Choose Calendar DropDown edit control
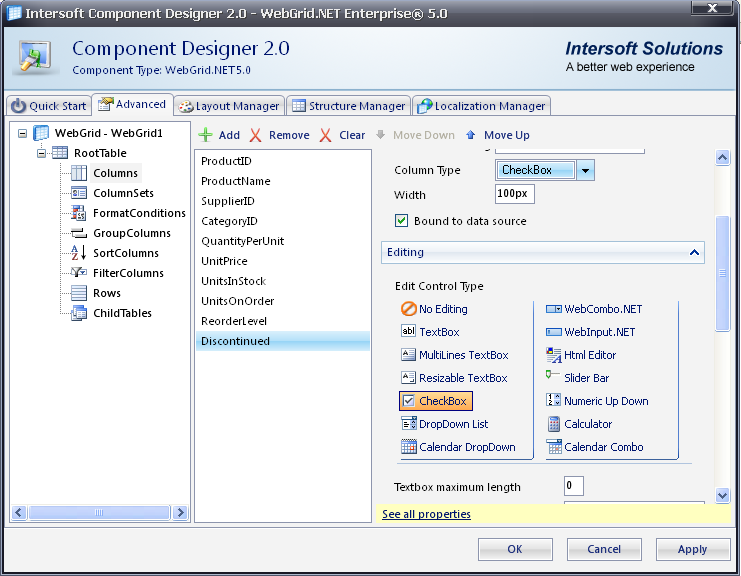The image size is (741, 576). click(458, 447)
